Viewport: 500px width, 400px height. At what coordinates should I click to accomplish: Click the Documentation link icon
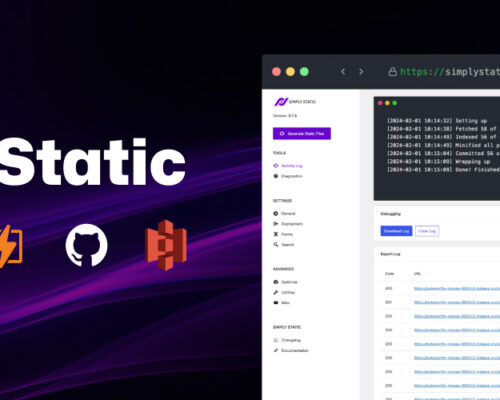coord(276,350)
